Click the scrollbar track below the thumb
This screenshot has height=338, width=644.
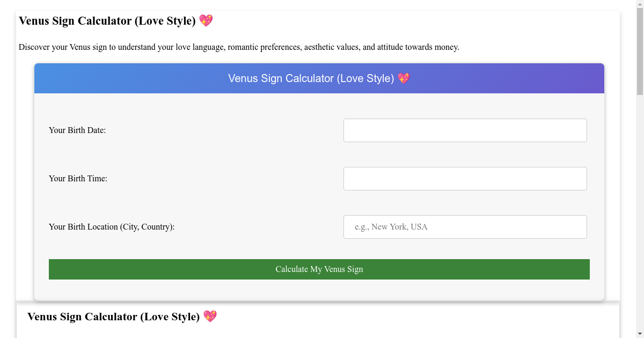(639, 215)
